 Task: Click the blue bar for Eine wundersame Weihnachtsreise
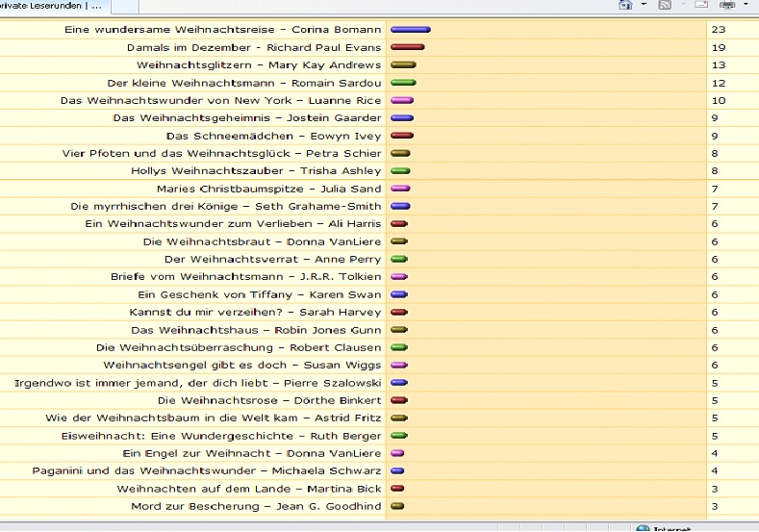pyautogui.click(x=410, y=30)
